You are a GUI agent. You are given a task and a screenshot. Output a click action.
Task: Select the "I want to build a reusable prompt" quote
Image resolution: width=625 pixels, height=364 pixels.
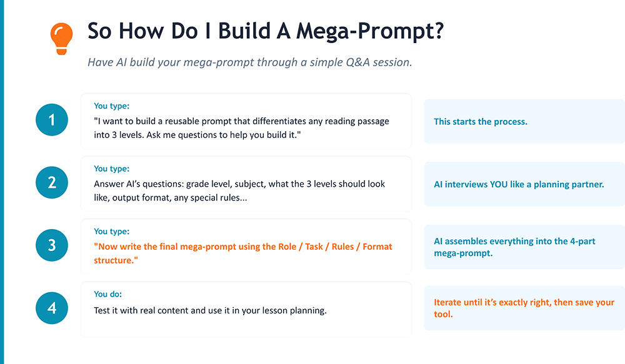(241, 128)
